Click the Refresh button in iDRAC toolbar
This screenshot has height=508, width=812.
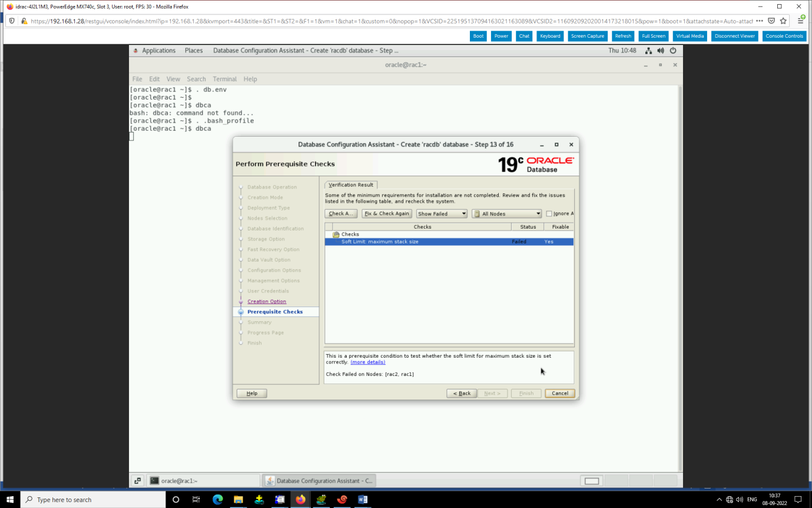coord(623,36)
